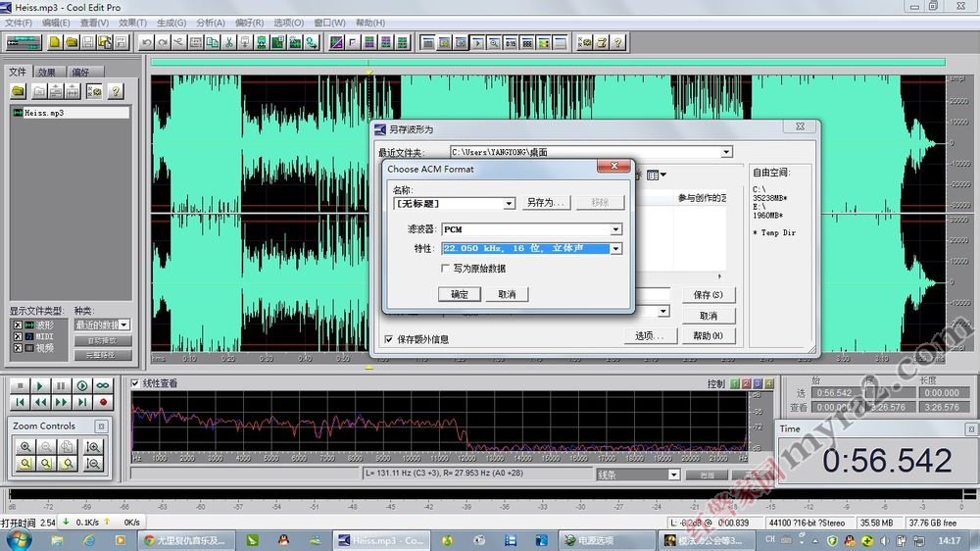Viewport: 980px width, 551px height.
Task: Open the 效果(T) menu
Action: point(132,23)
